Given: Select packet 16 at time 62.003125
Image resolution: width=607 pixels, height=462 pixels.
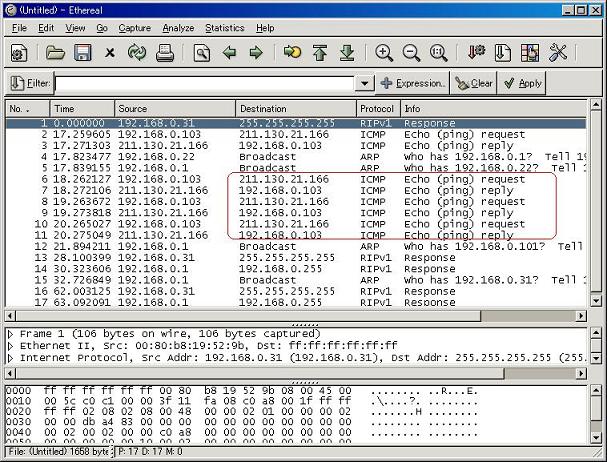Looking at the screenshot, I should point(296,291).
